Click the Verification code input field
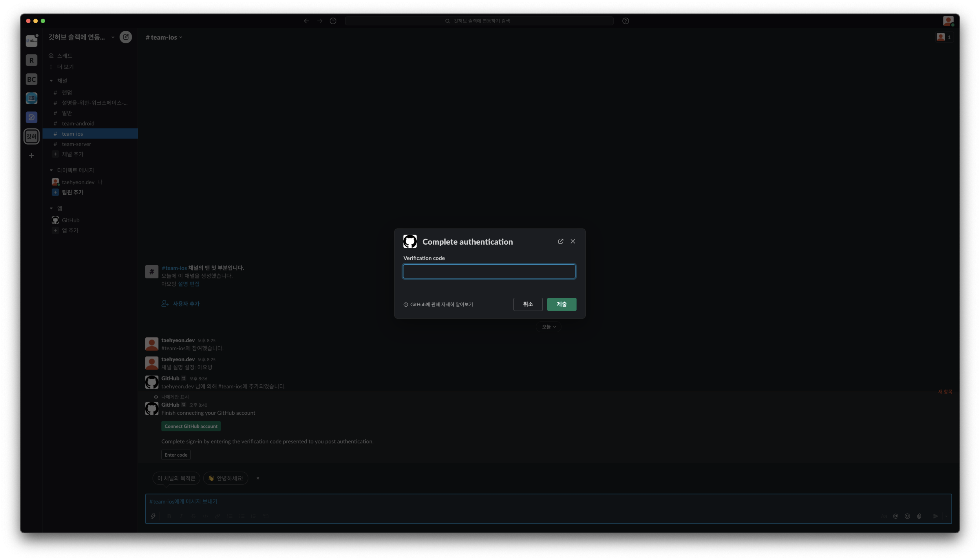This screenshot has width=980, height=560. (489, 272)
